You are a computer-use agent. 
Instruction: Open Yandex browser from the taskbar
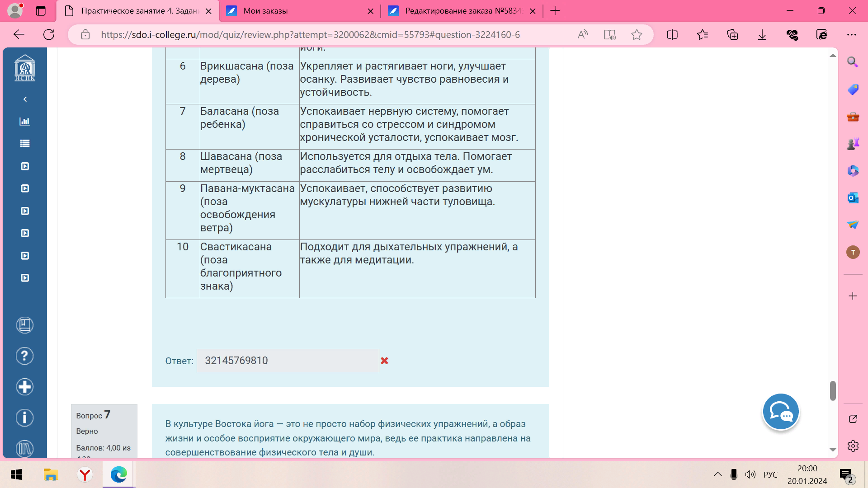[x=85, y=474]
